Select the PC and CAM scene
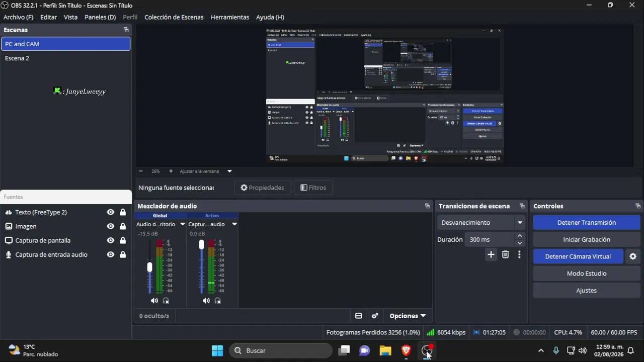The width and height of the screenshot is (644, 362). tap(66, 44)
